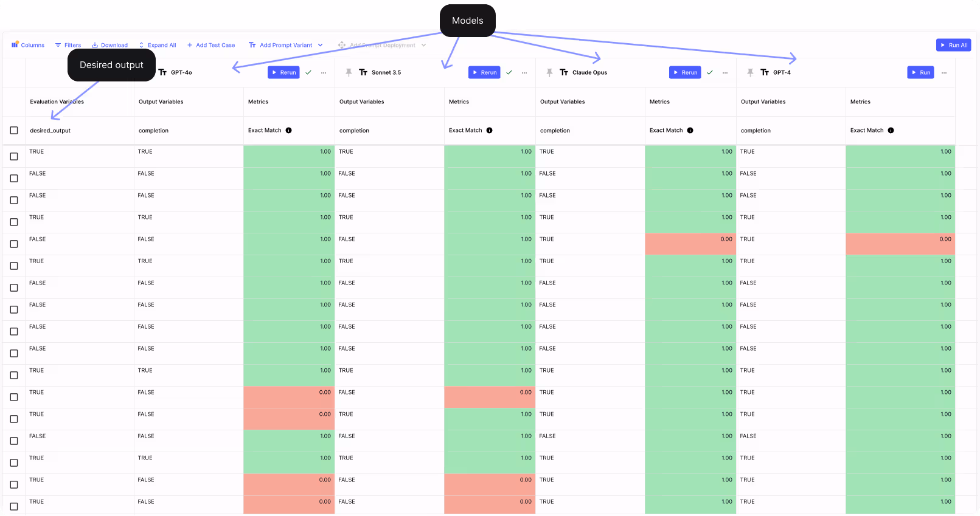Click the GPT-4 0.00 metric cell
980x516 pixels.
[900, 244]
